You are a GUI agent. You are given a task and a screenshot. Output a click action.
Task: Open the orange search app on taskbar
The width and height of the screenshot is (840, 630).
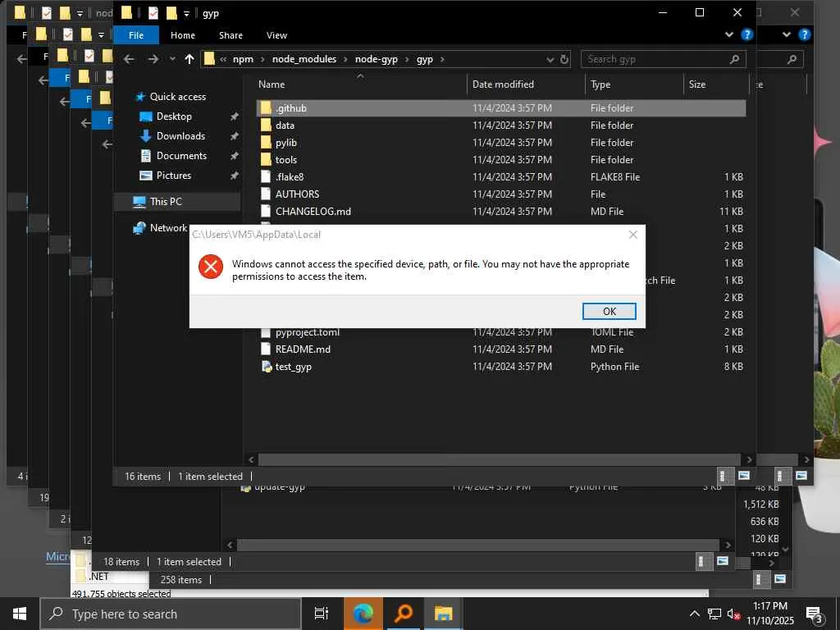[404, 614]
